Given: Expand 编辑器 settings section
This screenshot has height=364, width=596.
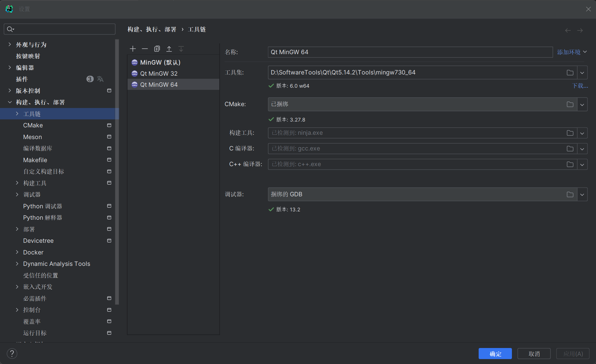Looking at the screenshot, I should pyautogui.click(x=10, y=67).
